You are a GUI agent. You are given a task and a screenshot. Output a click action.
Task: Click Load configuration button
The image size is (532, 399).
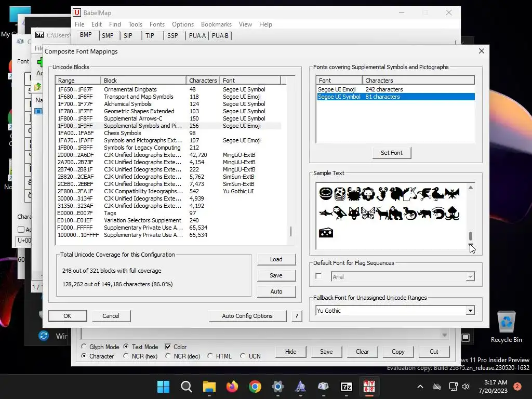coord(276,259)
